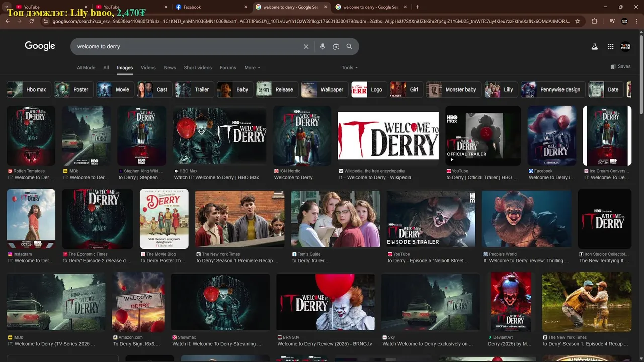The image size is (644, 362).
Task: Open a new browser tab
Action: coord(417,7)
